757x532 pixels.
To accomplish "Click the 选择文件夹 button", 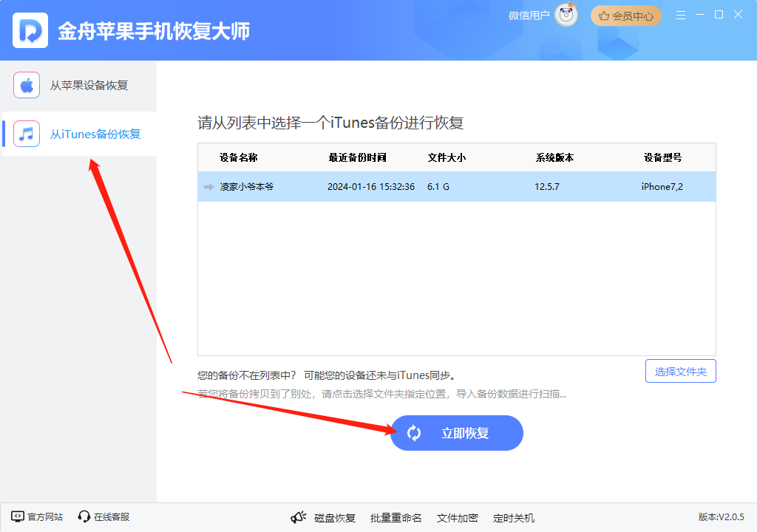I will (680, 371).
